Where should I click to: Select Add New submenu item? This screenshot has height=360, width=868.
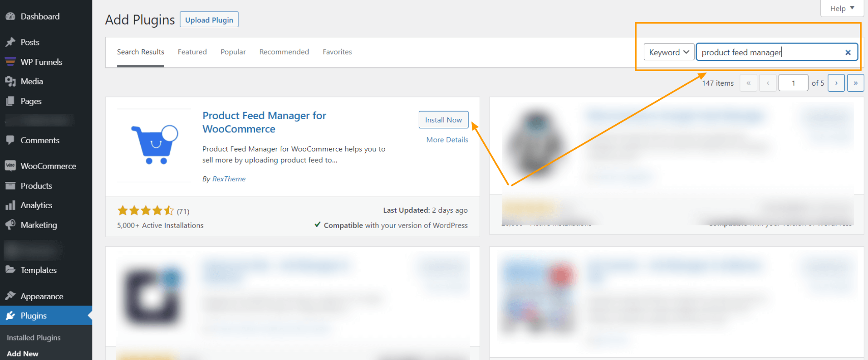[x=23, y=354]
